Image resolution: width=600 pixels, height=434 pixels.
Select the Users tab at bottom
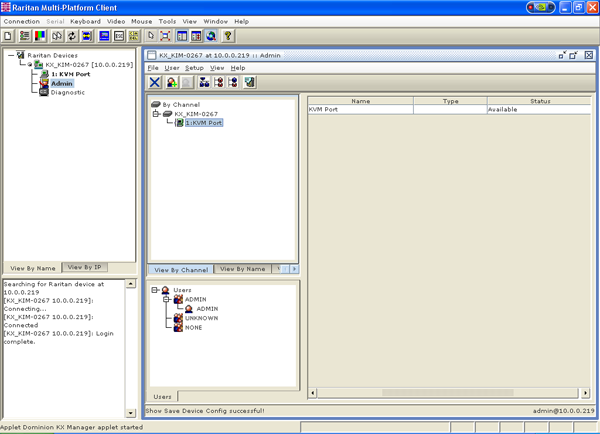(162, 396)
